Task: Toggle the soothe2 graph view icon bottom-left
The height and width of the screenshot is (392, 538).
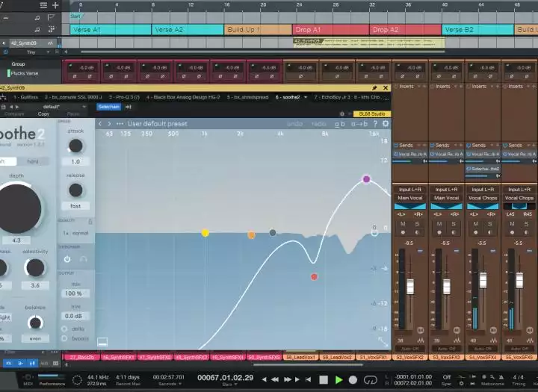Action: pos(102,341)
